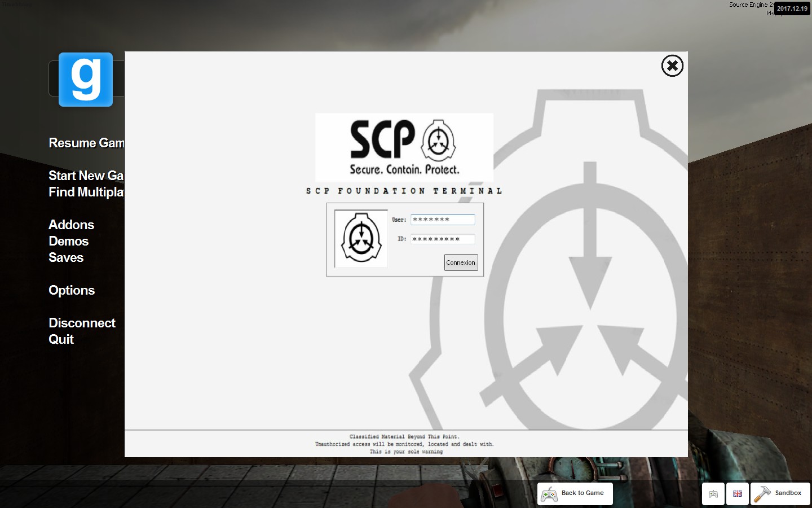The height and width of the screenshot is (508, 812).
Task: Click the Garry's Mod g logo
Action: pyautogui.click(x=86, y=80)
